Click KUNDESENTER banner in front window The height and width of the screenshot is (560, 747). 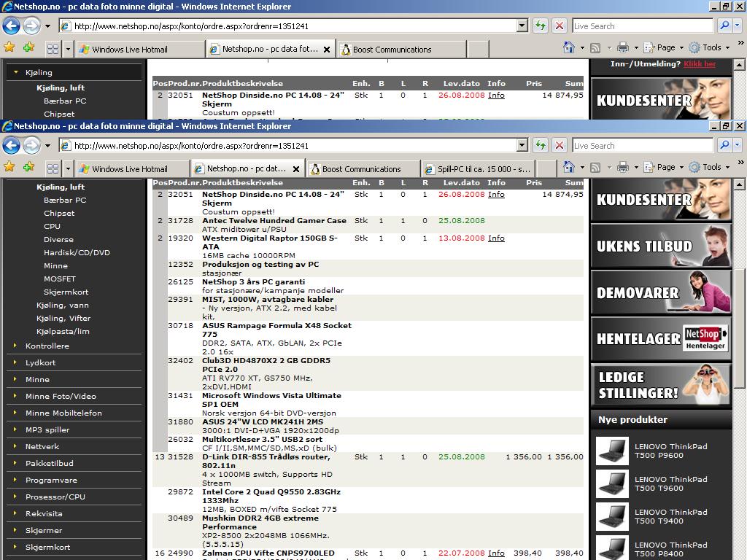coord(661,200)
